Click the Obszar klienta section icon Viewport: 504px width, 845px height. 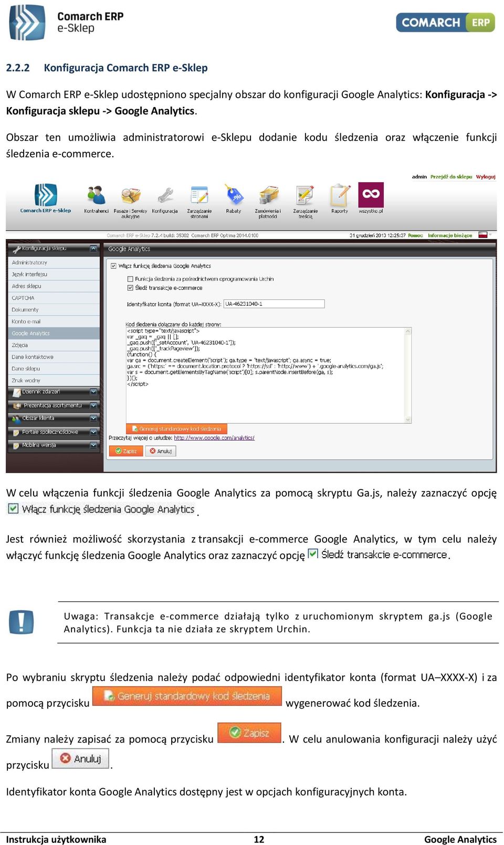pyautogui.click(x=16, y=419)
